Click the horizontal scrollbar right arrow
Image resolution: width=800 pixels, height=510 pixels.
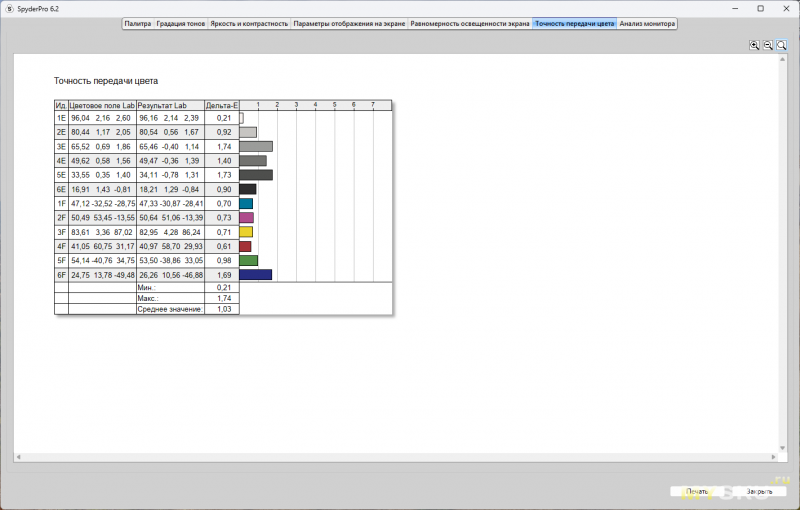click(x=772, y=457)
